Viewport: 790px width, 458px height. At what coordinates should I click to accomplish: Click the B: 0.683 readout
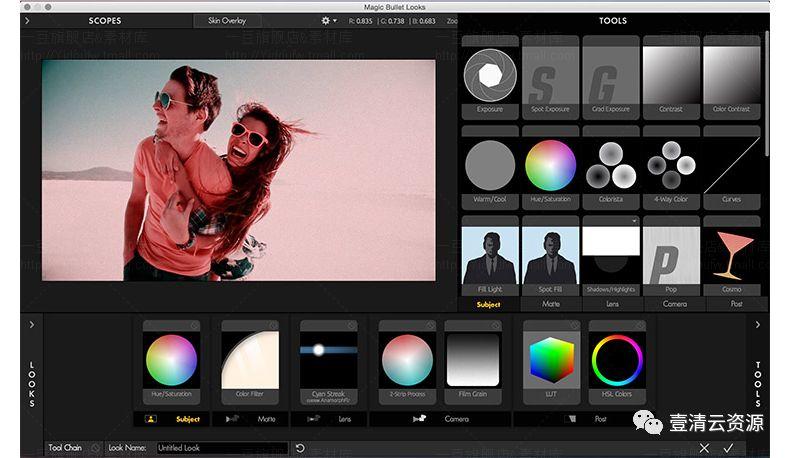[423, 21]
